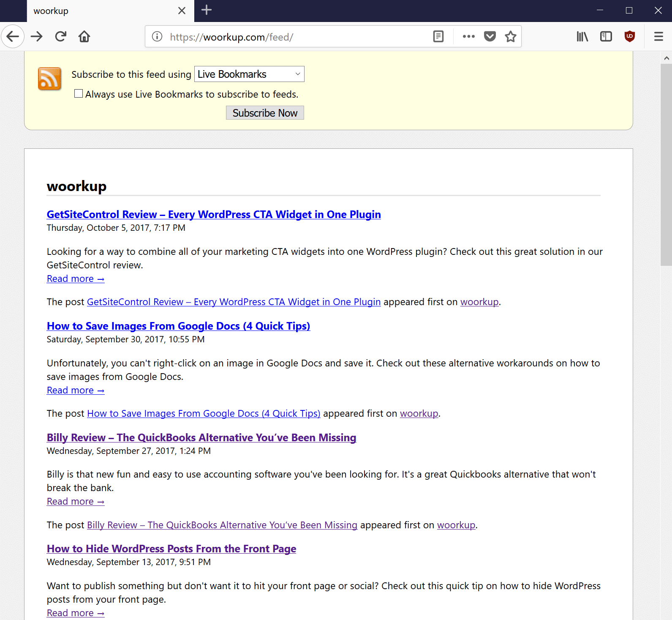672x620 pixels.
Task: Save page to Pocket
Action: [490, 37]
